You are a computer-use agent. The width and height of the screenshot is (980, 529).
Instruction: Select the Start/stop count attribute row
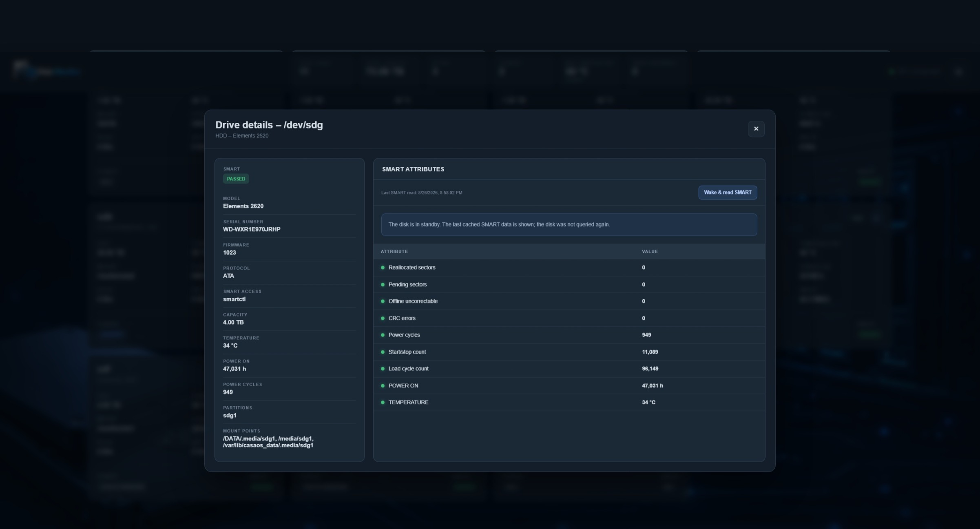569,352
